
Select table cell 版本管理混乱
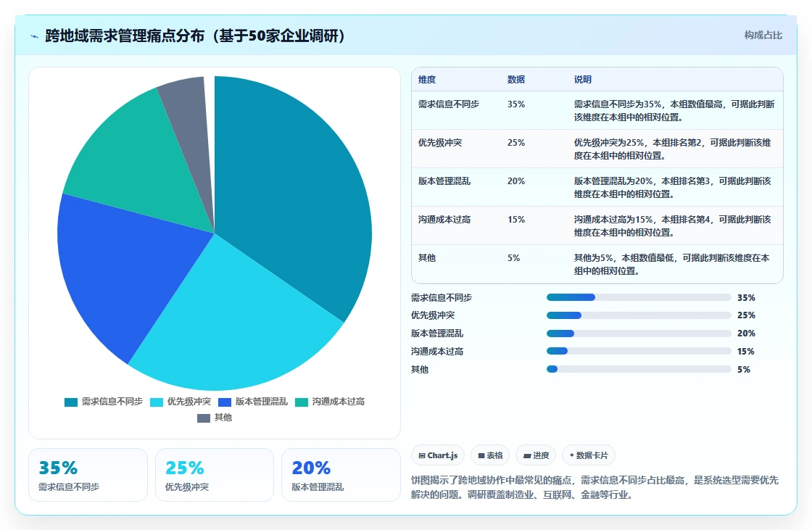tap(444, 181)
